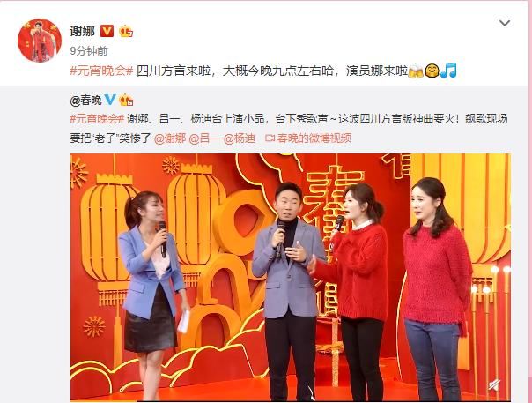This screenshot has width=532, height=403.
Task: Play the embedded 元宵晚会 video
Action: click(x=291, y=277)
